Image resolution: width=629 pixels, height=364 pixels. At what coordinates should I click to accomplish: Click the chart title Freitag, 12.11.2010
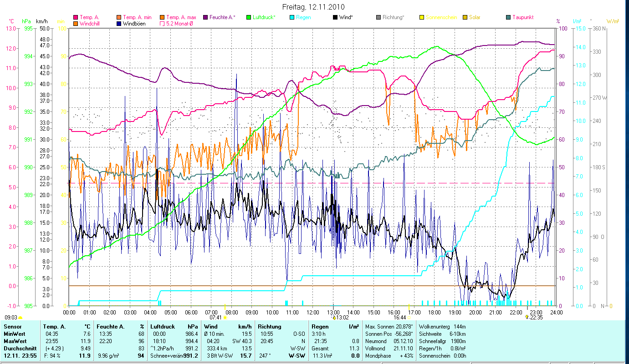[x=314, y=7]
